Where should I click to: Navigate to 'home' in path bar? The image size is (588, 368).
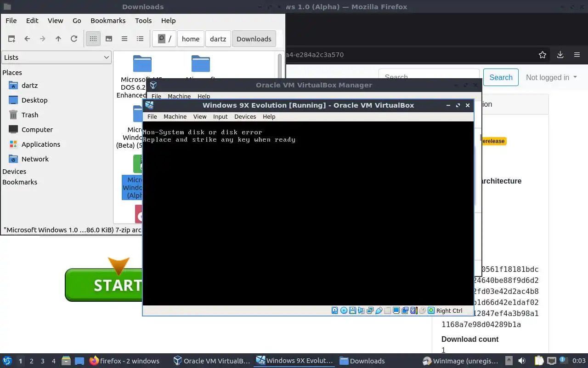(191, 39)
